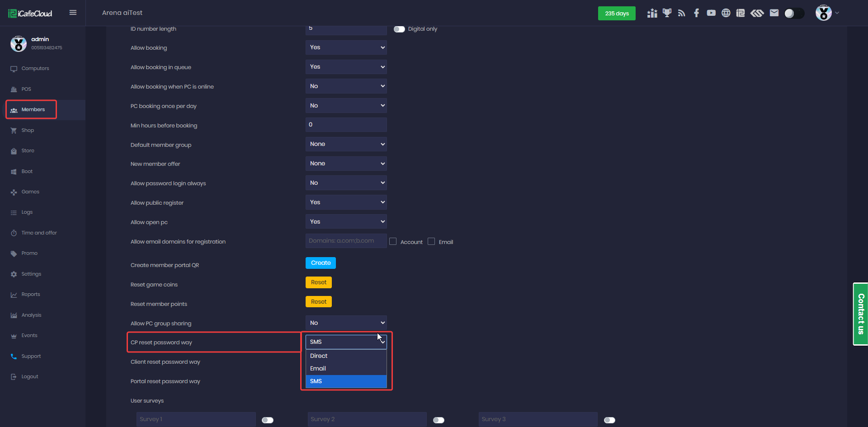Open the Allow booking in queue dropdown
This screenshot has width=868, height=427.
coord(346,67)
